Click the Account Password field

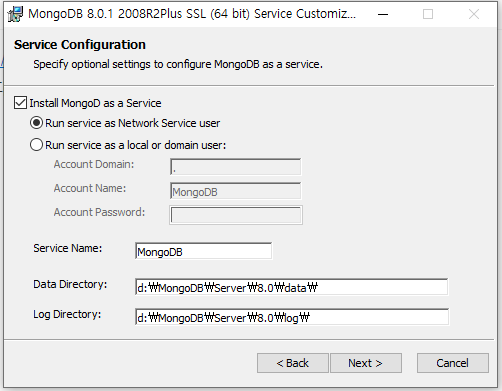point(236,215)
